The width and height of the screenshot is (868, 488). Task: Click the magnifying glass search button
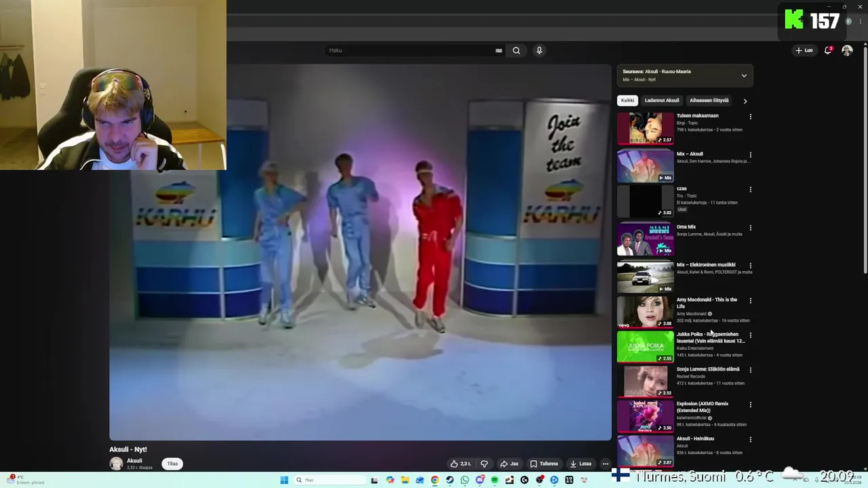click(516, 50)
